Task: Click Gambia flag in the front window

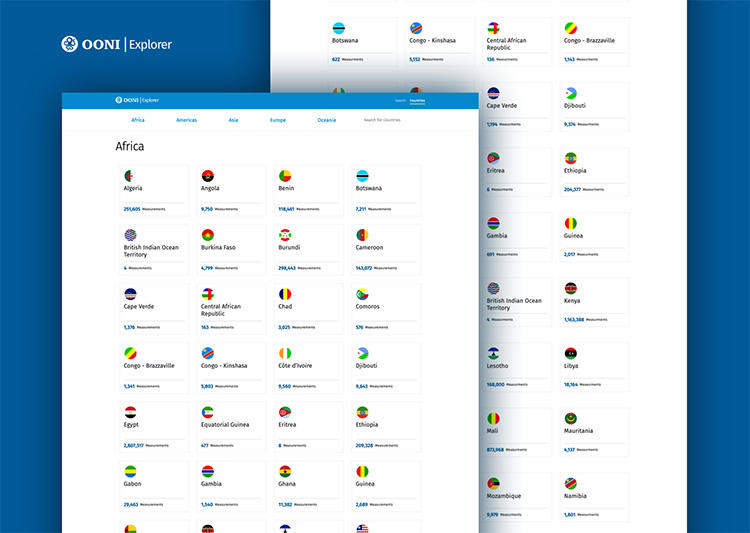Action: pos(208,471)
